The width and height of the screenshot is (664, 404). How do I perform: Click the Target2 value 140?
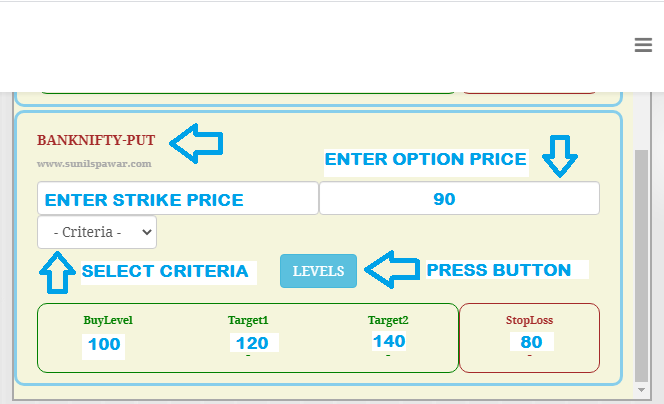(x=388, y=342)
